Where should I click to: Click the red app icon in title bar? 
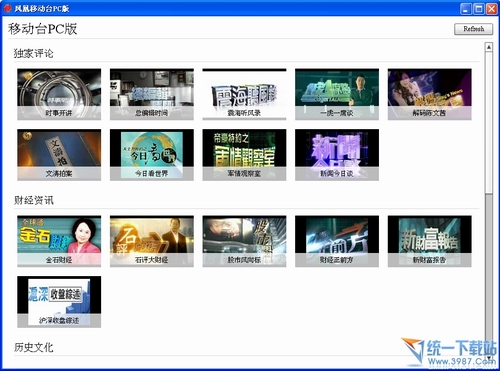tap(8, 8)
